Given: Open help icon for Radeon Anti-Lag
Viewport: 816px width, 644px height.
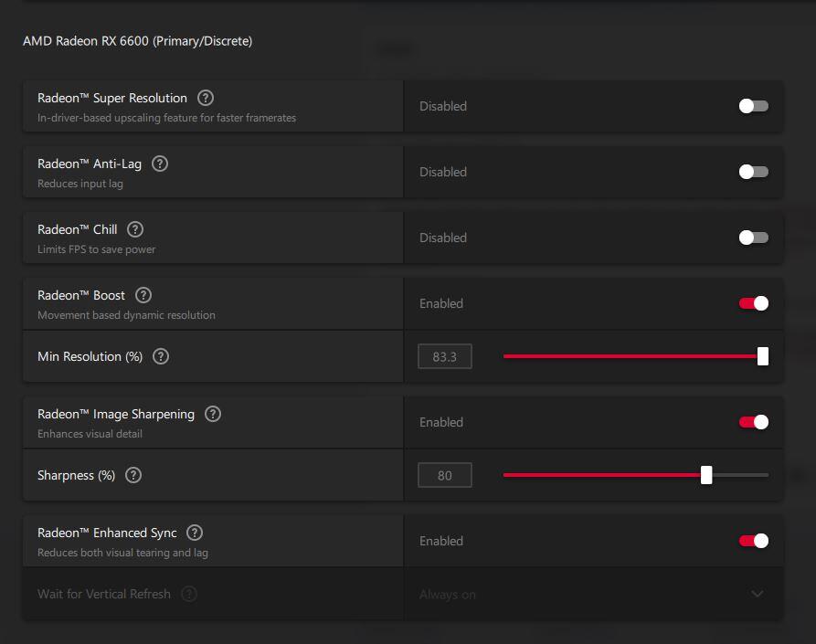Looking at the screenshot, I should click(160, 164).
